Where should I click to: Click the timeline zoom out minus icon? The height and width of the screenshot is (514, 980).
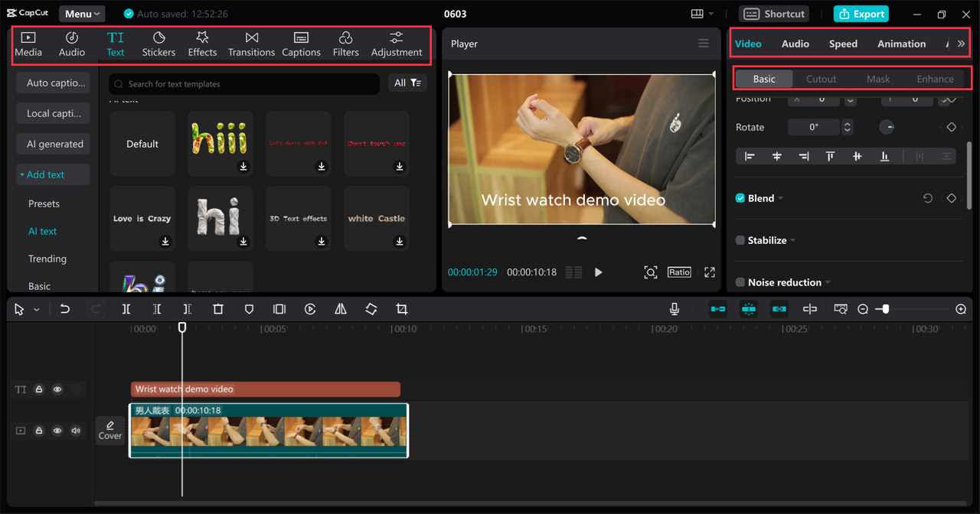tap(863, 309)
